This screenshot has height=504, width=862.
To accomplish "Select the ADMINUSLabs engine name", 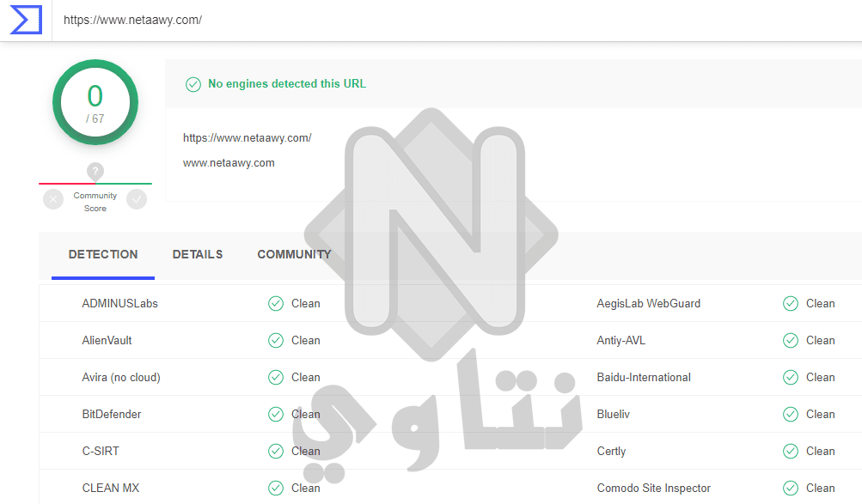I will pos(119,304).
